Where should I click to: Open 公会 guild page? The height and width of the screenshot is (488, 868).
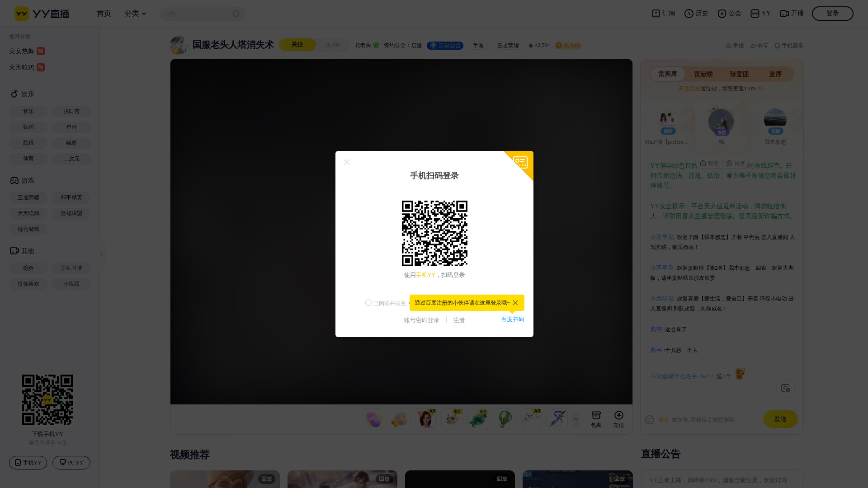[729, 14]
